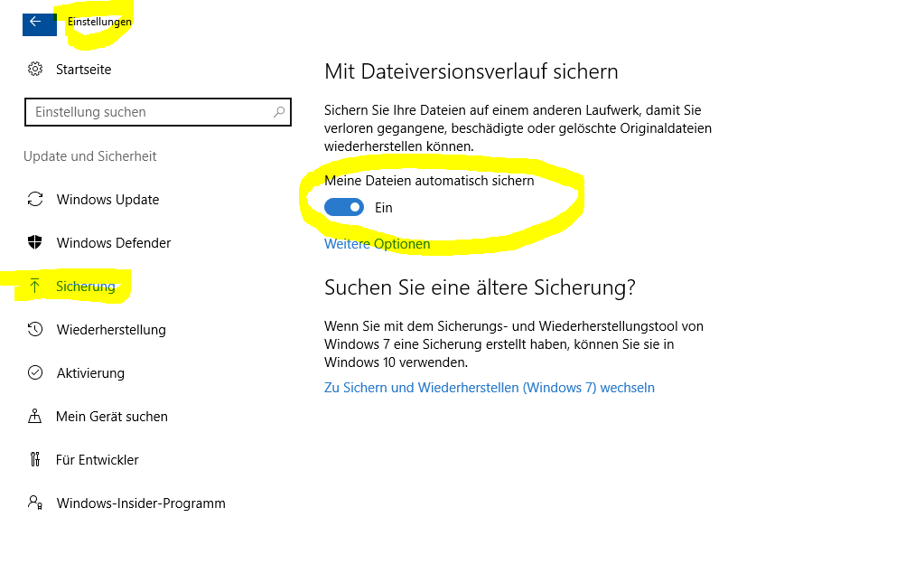
Task: Click the Sicherung upload arrow icon
Action: 34,286
